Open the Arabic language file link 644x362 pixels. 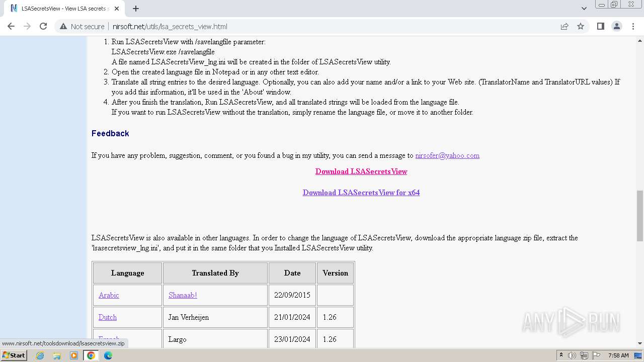click(109, 295)
